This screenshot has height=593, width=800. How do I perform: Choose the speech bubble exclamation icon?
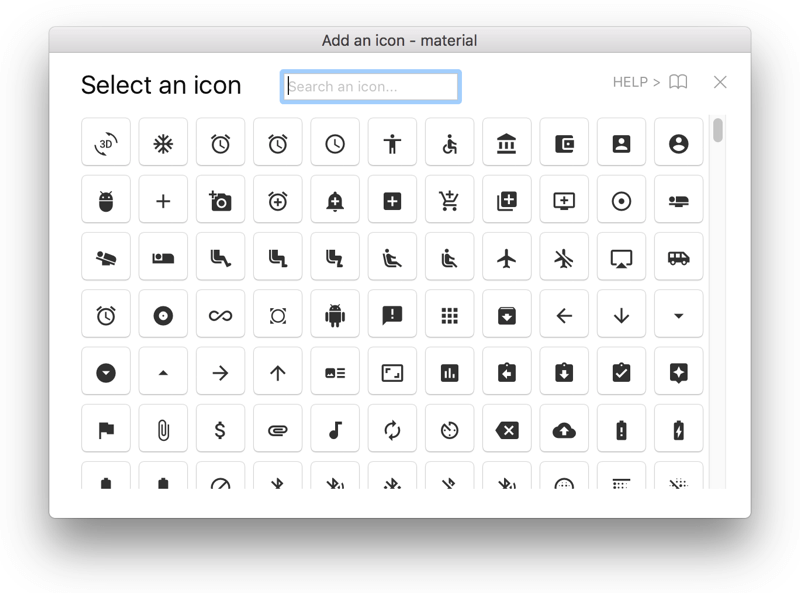[x=392, y=314]
